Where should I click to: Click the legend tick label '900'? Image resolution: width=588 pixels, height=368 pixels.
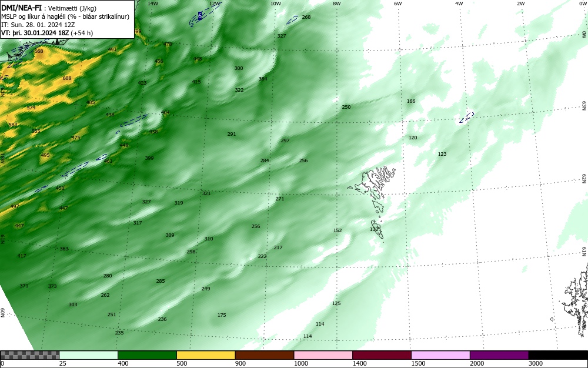point(240,363)
